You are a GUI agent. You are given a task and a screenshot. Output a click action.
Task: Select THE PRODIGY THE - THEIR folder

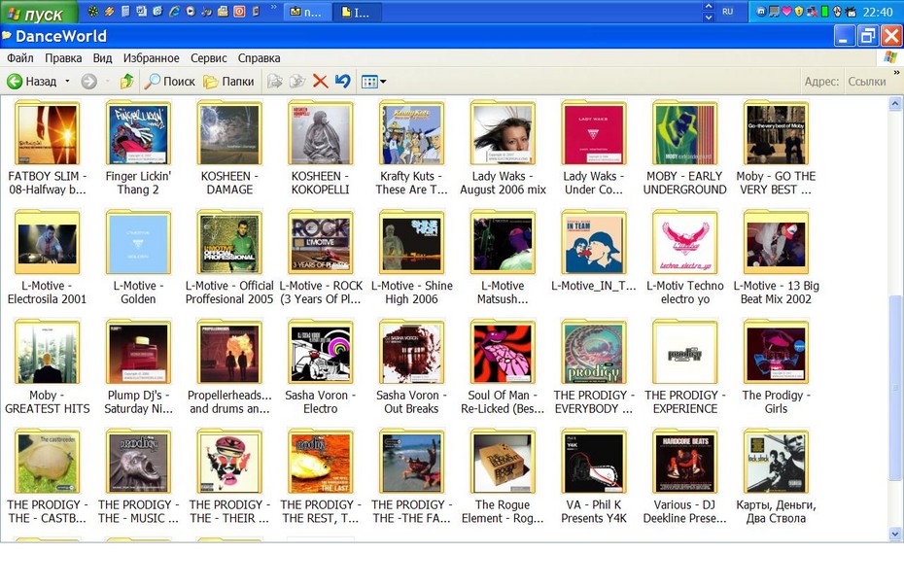click(x=229, y=477)
